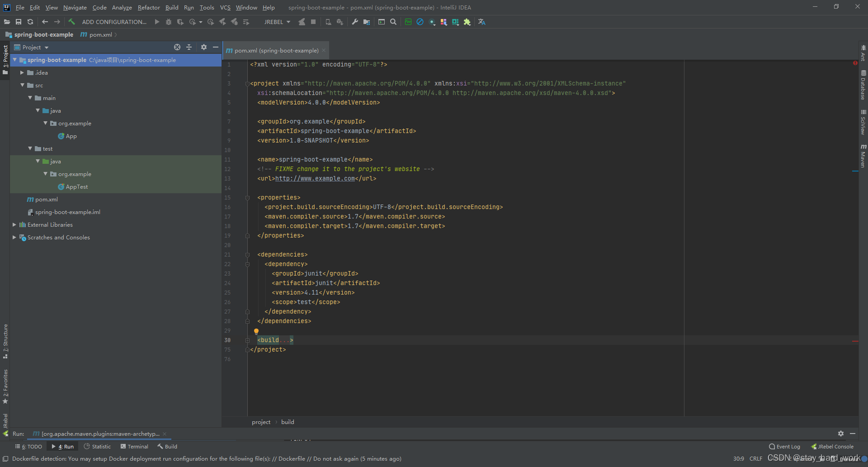Hide the Project panel with minus icon
This screenshot has height=467, width=868.
(x=216, y=47)
